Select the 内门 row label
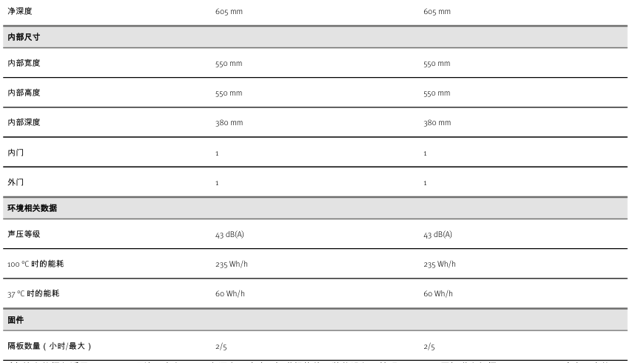Image resolution: width=644 pixels, height=363 pixels. click(16, 153)
